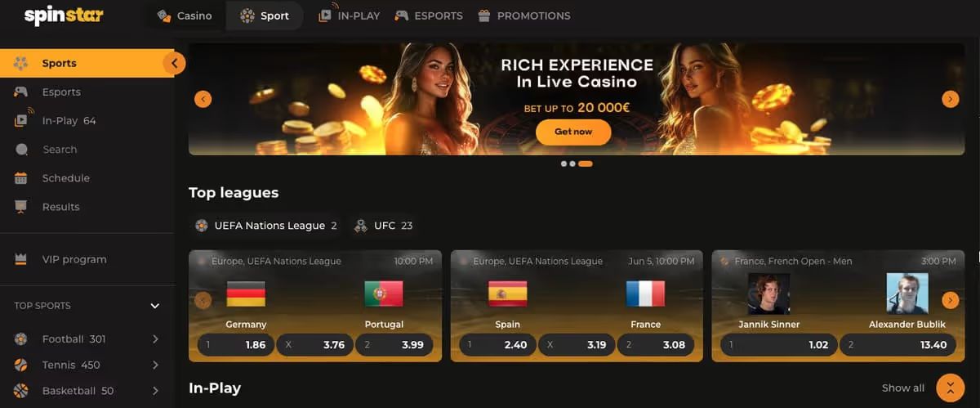
Task: Collapse the TOP SPORTS section chevron
Action: pos(155,306)
